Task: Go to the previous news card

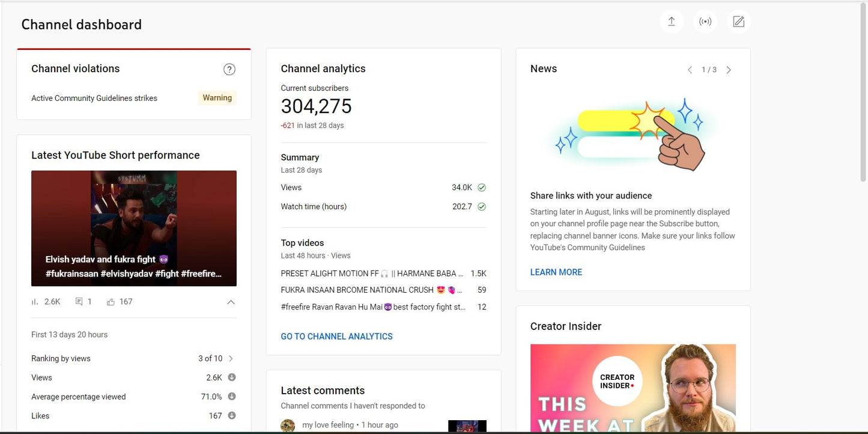Action: tap(690, 70)
